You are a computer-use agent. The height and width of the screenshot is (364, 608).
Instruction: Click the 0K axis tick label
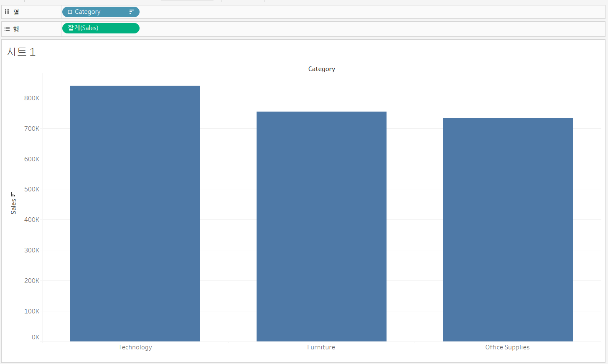(36, 337)
